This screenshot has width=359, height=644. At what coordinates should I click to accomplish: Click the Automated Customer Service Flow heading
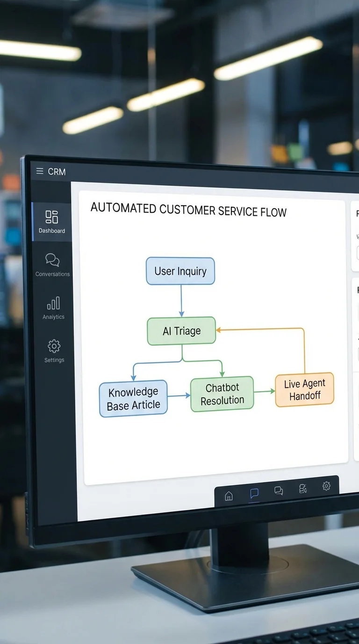click(x=188, y=210)
